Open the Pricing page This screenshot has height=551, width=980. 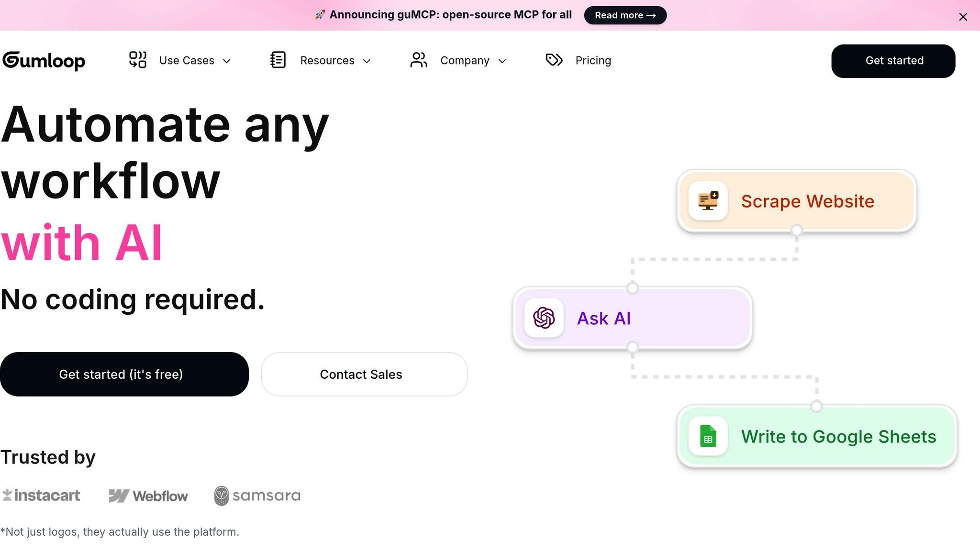pyautogui.click(x=593, y=61)
